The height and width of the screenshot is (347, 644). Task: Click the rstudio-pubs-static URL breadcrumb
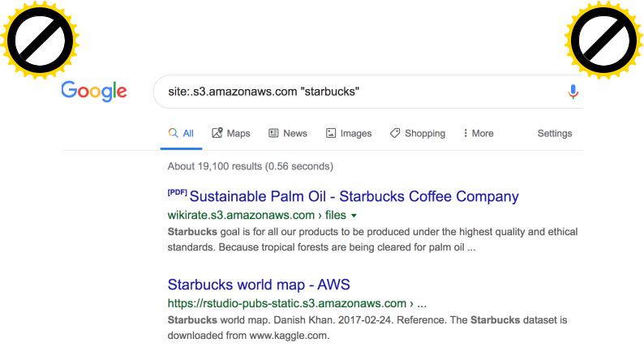297,303
